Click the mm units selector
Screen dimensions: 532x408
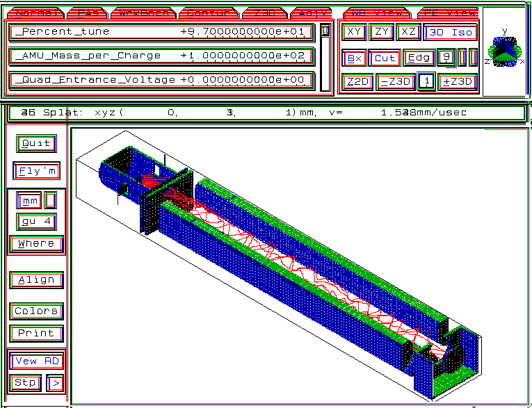(30, 201)
